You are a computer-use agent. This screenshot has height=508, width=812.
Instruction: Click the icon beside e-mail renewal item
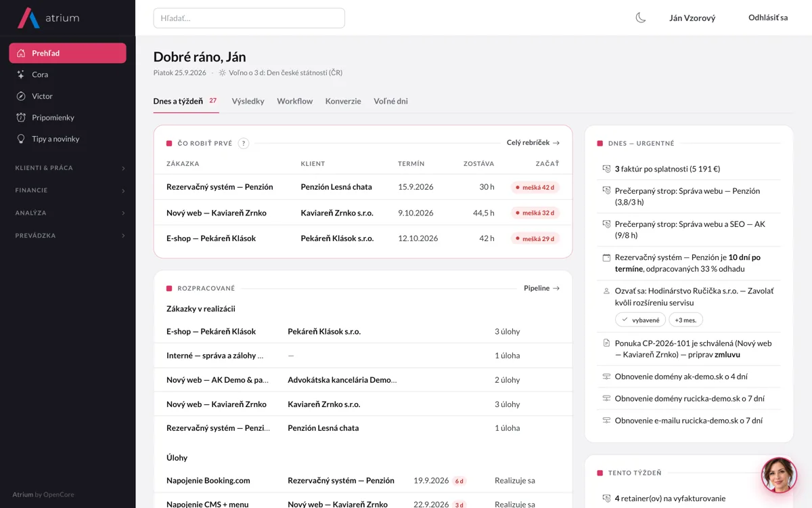(x=606, y=421)
